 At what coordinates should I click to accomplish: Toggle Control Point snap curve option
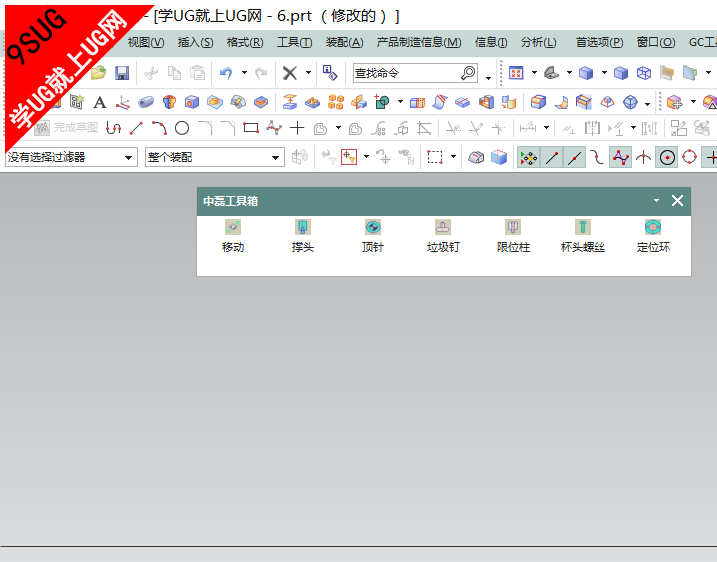pyautogui.click(x=597, y=158)
